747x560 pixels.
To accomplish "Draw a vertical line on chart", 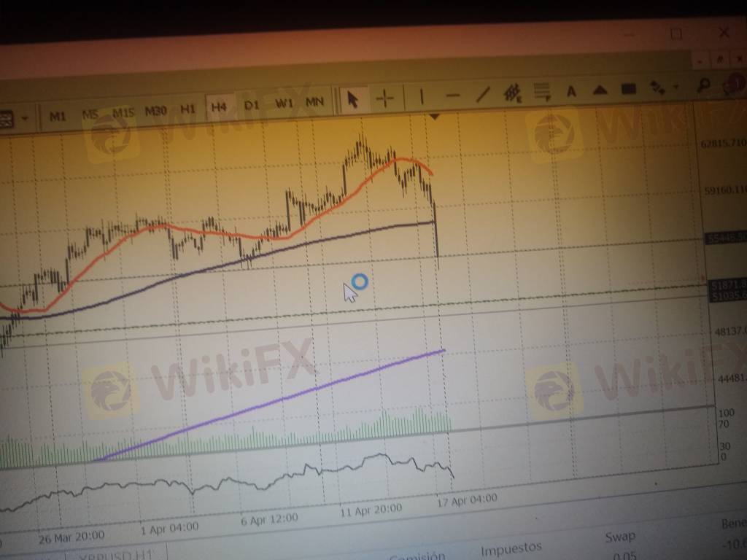I will (x=422, y=96).
